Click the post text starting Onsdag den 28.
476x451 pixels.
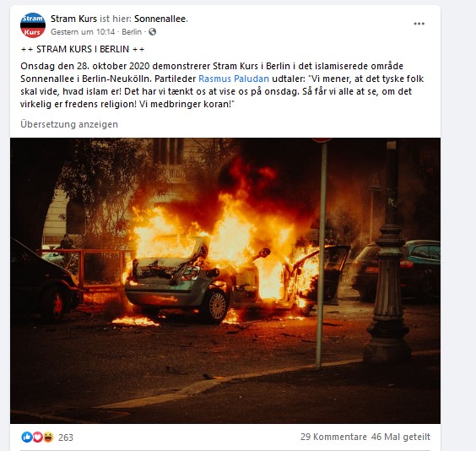[222, 85]
